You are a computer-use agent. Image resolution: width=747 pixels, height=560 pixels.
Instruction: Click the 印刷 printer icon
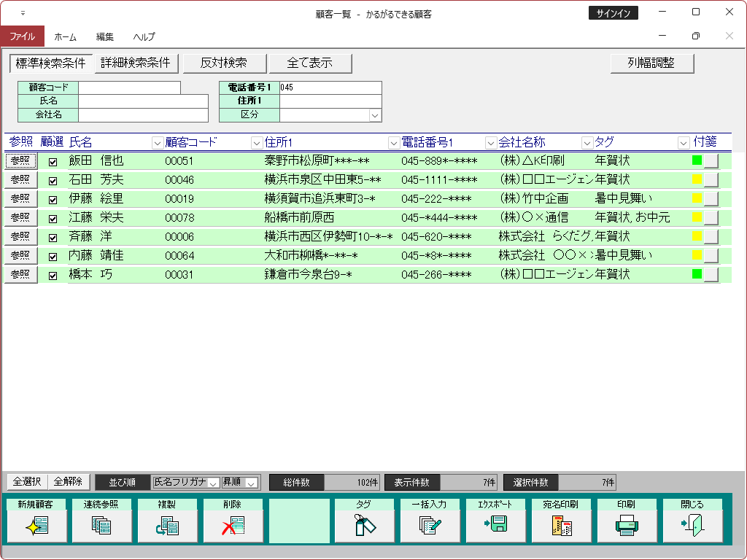click(627, 525)
